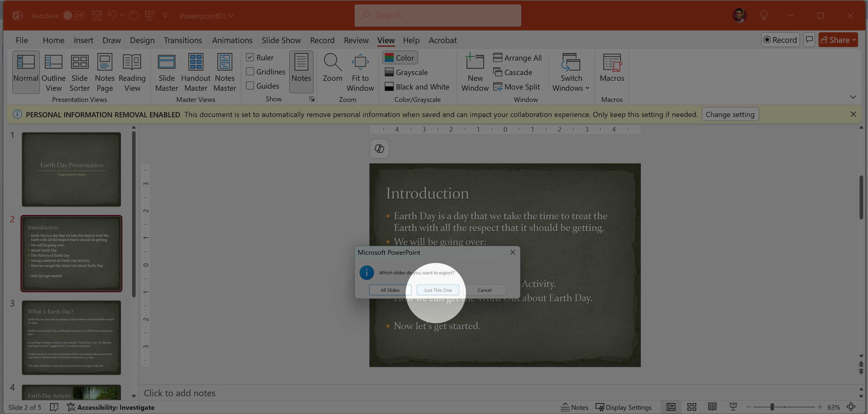Switch to the Design tab
The height and width of the screenshot is (414, 868).
pyautogui.click(x=142, y=40)
